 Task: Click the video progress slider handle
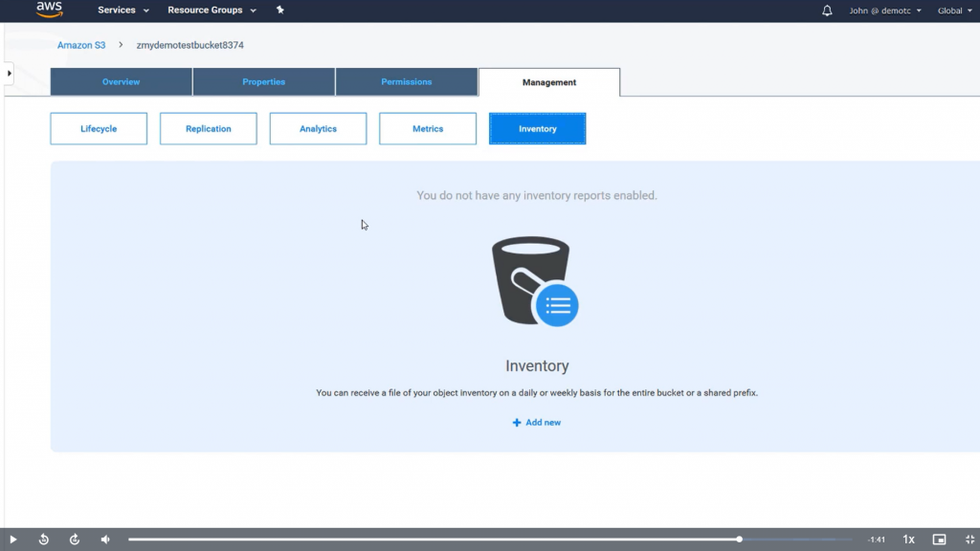coord(739,540)
